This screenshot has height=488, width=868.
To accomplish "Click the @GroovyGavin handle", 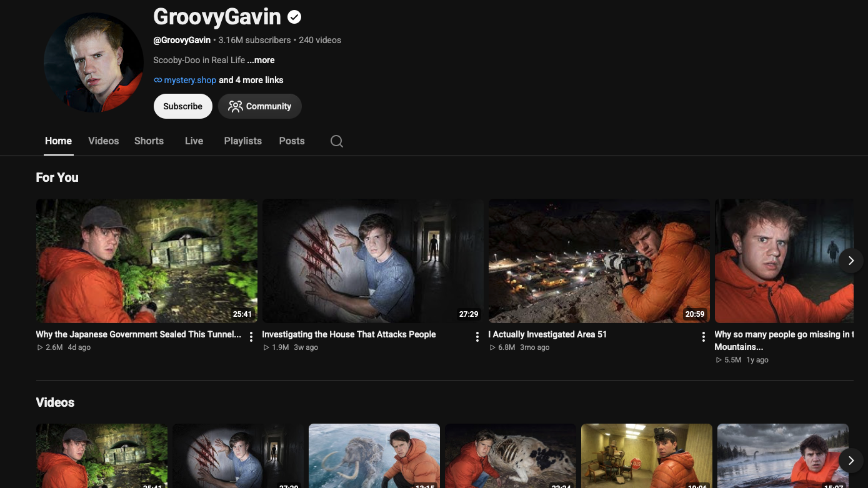I will 182,40.
